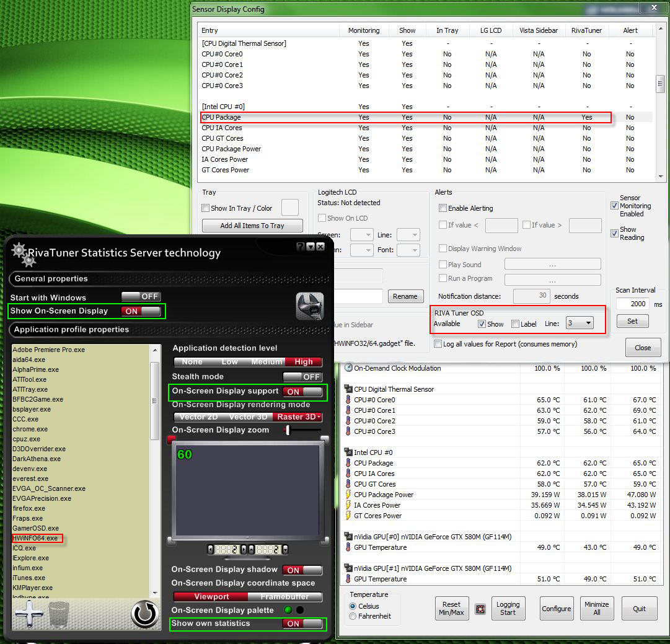Click thermometer icon beside CPU Package reading
Screen dimensions: 670x644
coord(348,463)
